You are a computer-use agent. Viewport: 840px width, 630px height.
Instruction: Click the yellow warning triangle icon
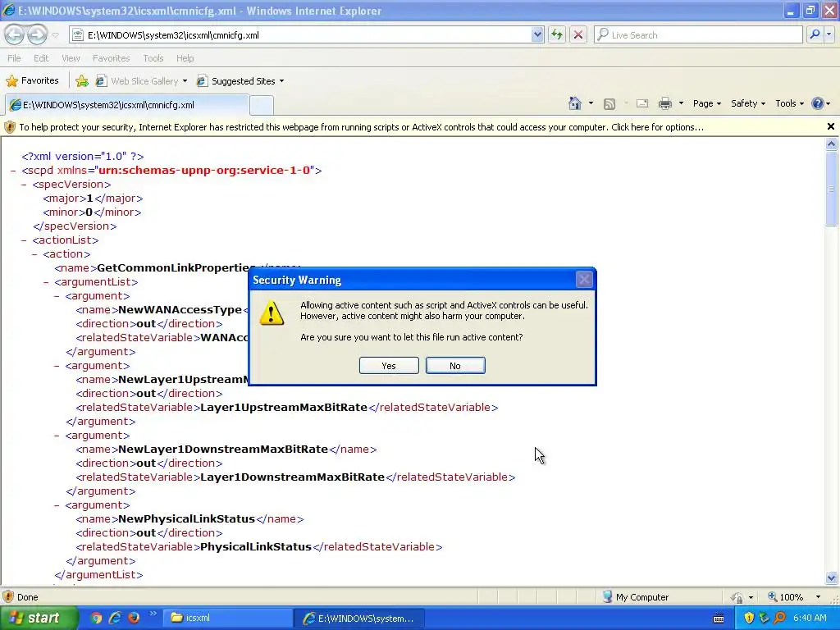tap(272, 313)
